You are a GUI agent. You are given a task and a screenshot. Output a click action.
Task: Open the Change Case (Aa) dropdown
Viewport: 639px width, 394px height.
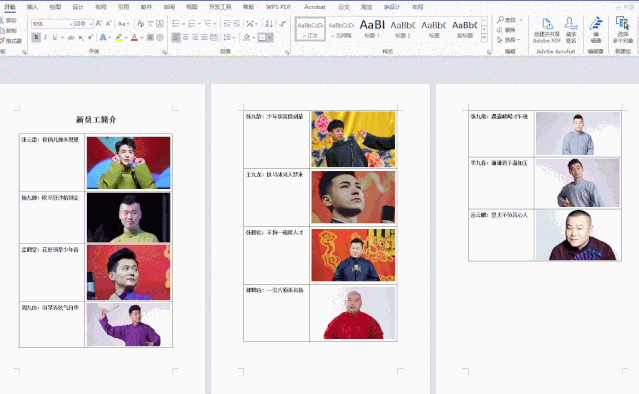point(123,24)
